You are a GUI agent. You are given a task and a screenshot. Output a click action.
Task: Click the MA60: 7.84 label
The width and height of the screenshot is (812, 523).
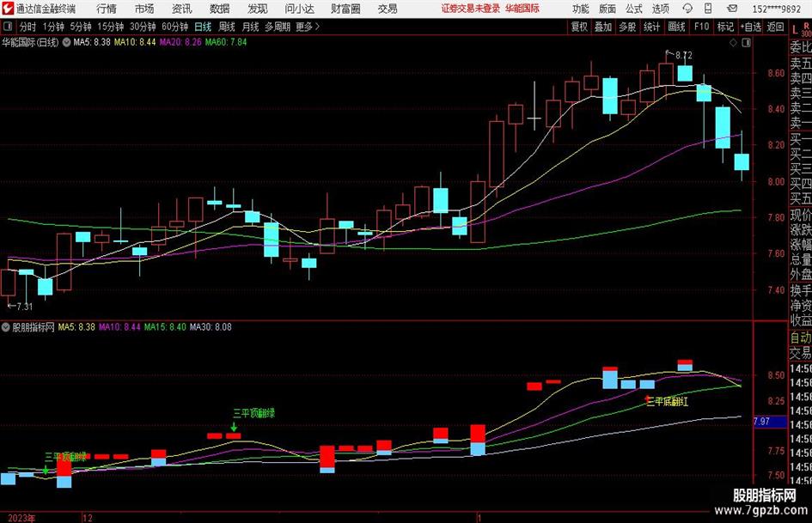(x=226, y=42)
